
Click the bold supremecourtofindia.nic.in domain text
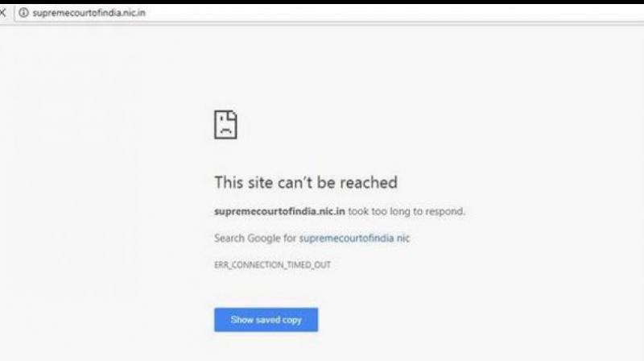(x=279, y=211)
